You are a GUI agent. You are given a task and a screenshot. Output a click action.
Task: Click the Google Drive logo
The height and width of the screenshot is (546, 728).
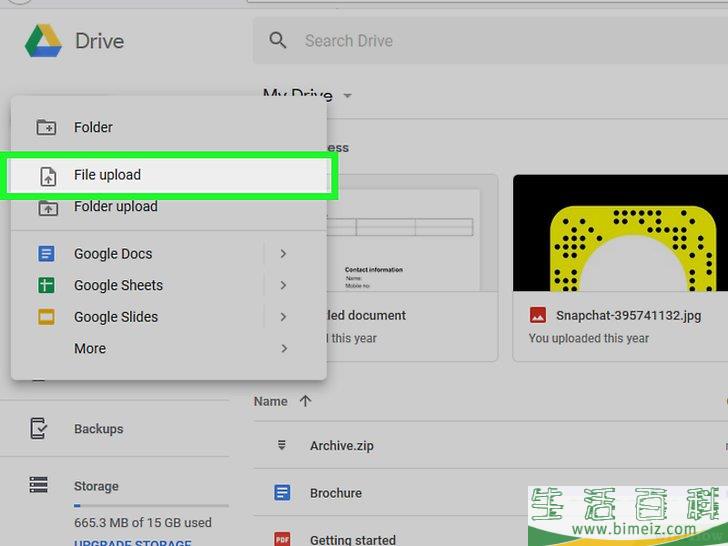[43, 41]
